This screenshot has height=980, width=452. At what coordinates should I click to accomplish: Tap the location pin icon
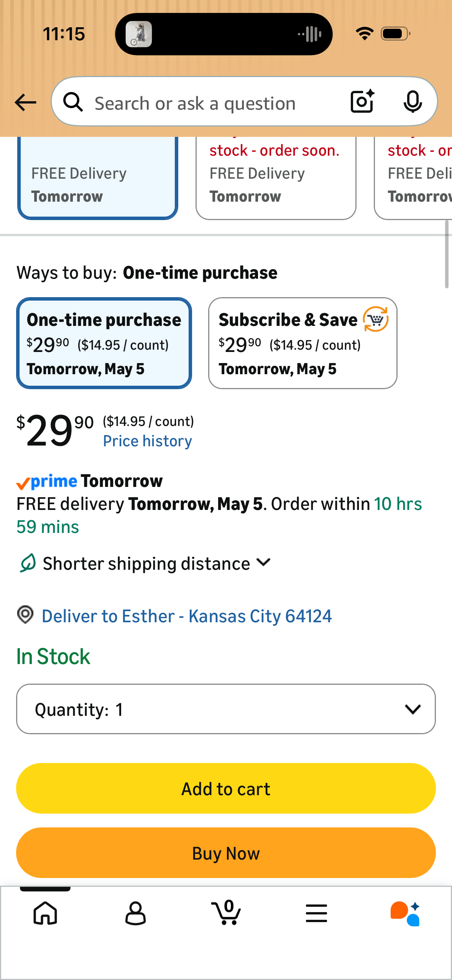pos(25,615)
